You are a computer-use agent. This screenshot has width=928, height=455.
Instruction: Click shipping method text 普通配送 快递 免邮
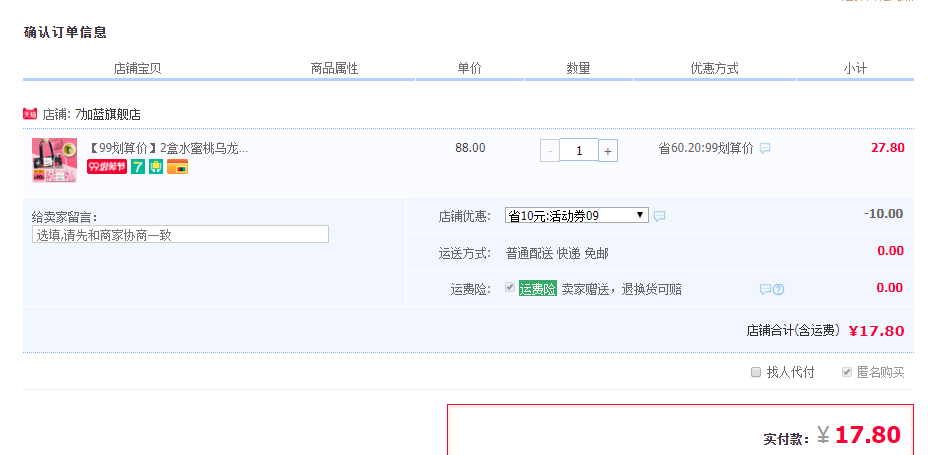[x=557, y=254]
